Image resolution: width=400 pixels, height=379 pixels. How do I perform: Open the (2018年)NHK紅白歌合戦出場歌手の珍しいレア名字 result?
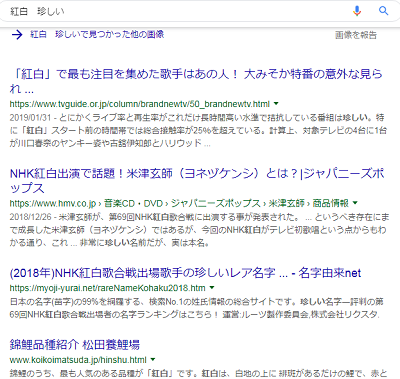coord(185,273)
